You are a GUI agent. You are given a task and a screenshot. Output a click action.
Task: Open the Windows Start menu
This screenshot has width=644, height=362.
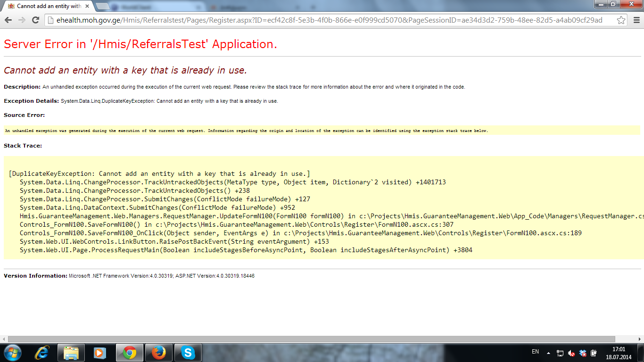[12, 353]
